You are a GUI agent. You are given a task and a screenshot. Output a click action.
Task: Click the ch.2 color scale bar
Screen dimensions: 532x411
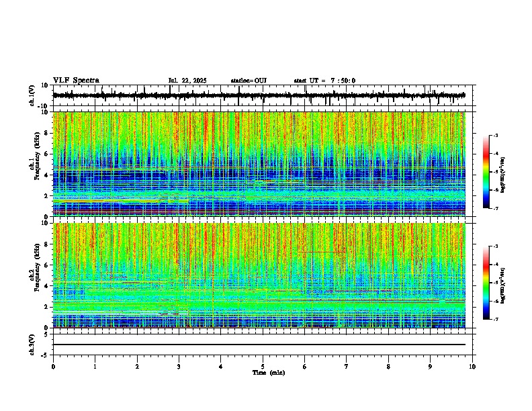(x=486, y=283)
